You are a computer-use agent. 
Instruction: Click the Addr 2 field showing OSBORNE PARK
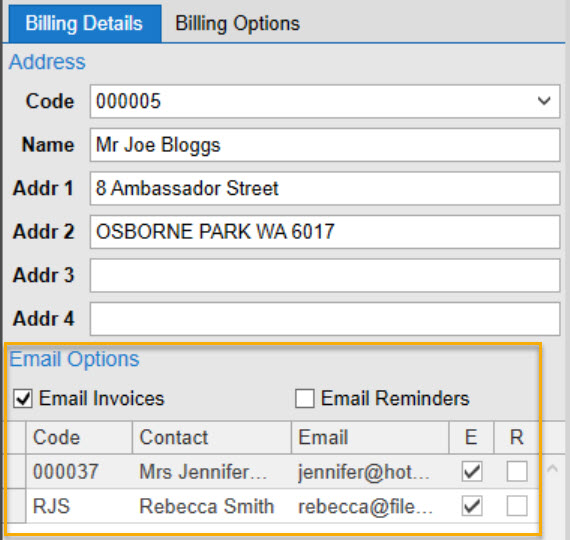(x=325, y=232)
